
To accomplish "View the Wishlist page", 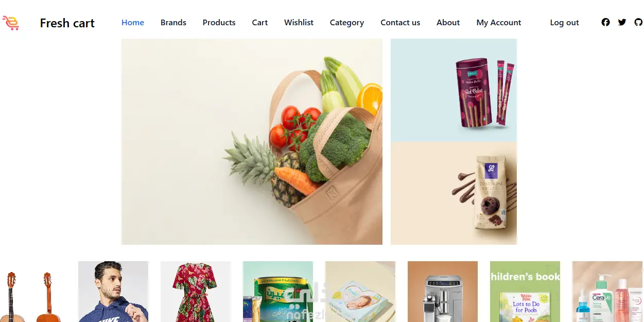I will (x=299, y=23).
